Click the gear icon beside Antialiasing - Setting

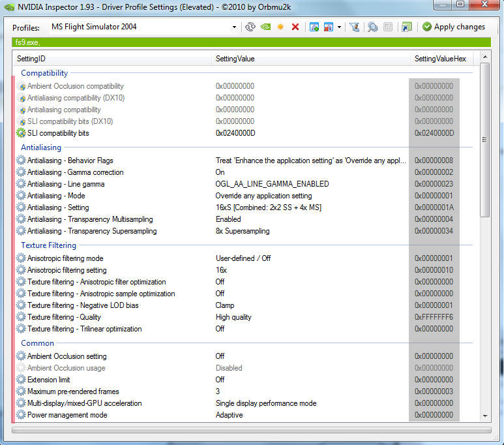coord(21,207)
